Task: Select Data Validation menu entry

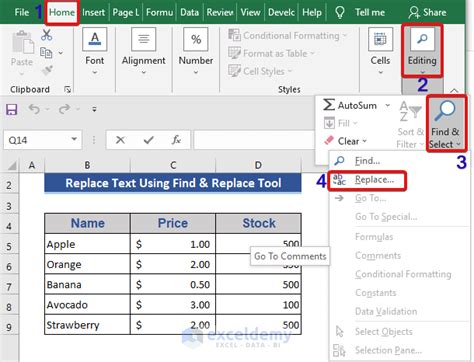Action: [386, 312]
